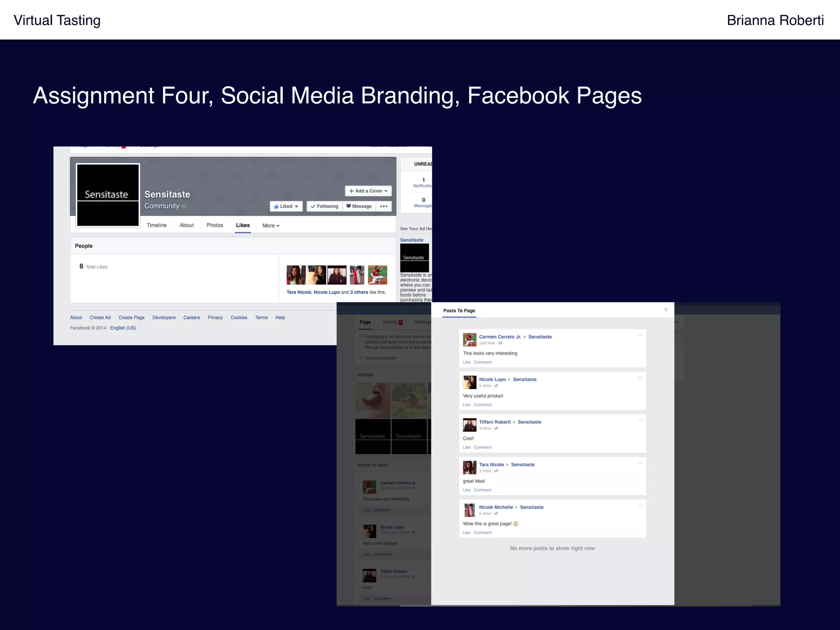Viewport: 840px width, 630px height.
Task: Click the Sensitaste ad preview thumbnail
Action: click(414, 258)
